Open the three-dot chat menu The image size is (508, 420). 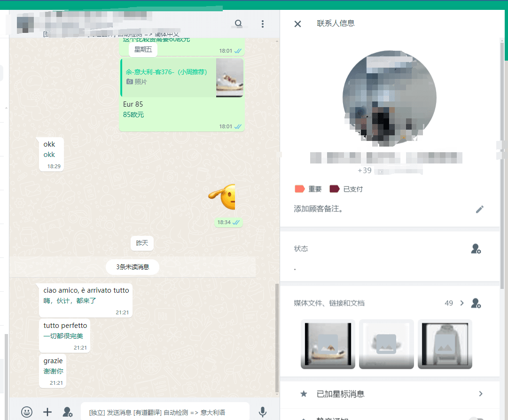tap(263, 23)
